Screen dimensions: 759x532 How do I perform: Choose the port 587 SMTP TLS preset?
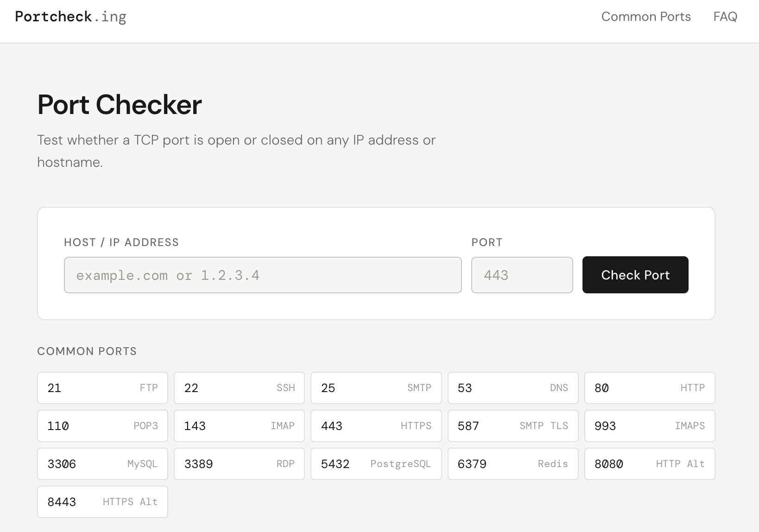point(512,426)
